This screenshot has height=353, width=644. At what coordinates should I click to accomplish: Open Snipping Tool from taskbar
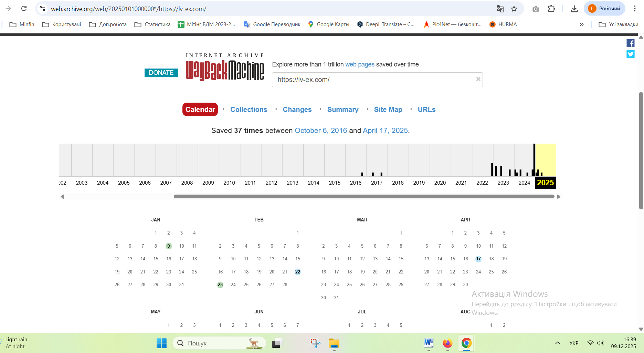pos(315,343)
